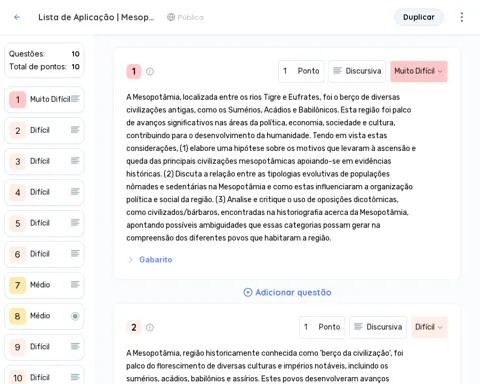Click the discursive lines icon on sidebar item 1
The image size is (480, 384).
(x=75, y=99)
